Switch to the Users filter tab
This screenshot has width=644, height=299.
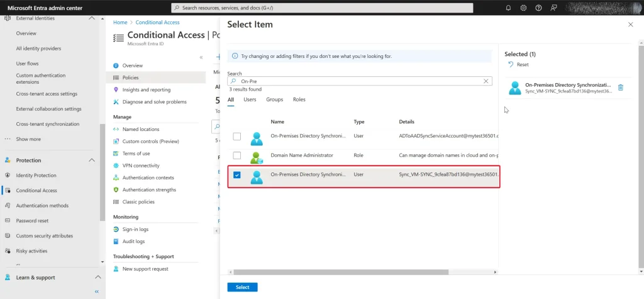[x=250, y=99]
